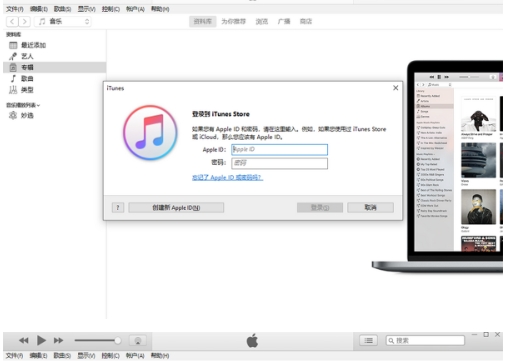Click the albums icon in sidebar
The height and width of the screenshot is (361, 505).
(x=13, y=67)
